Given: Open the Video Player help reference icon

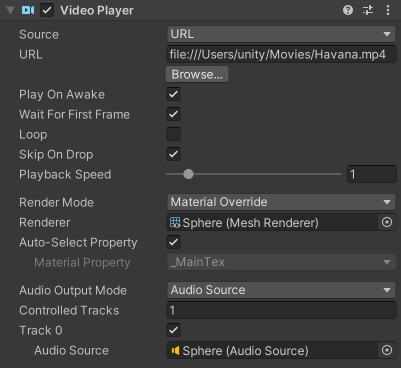Looking at the screenshot, I should [x=348, y=10].
